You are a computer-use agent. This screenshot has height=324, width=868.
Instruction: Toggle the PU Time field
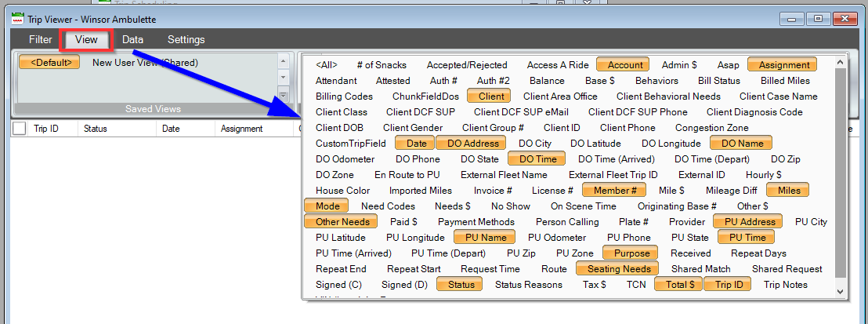(x=747, y=237)
